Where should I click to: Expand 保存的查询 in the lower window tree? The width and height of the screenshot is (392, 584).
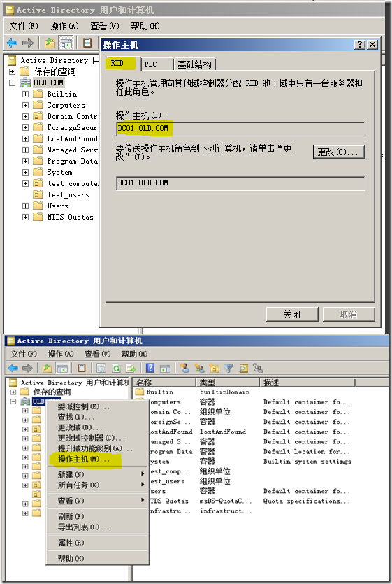(x=13, y=392)
